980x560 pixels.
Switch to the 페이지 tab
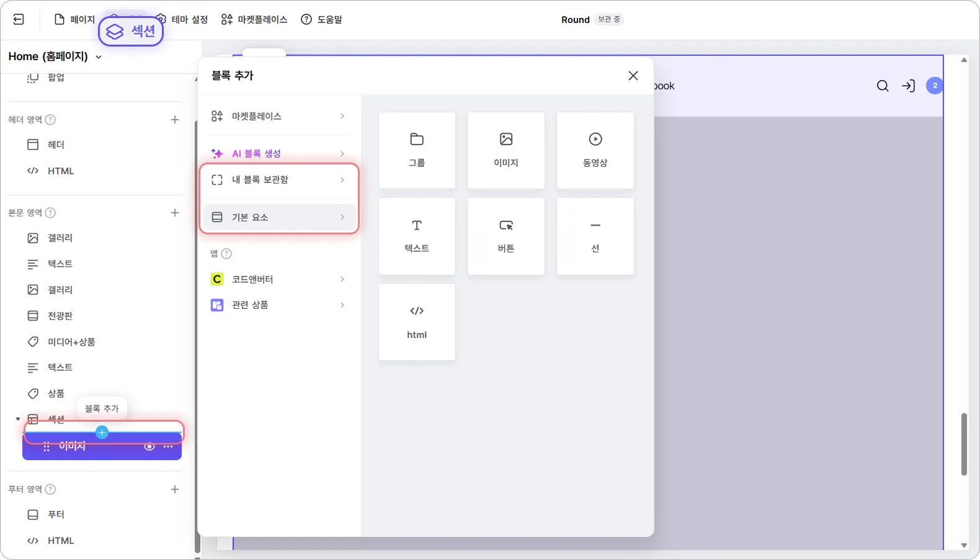point(75,19)
